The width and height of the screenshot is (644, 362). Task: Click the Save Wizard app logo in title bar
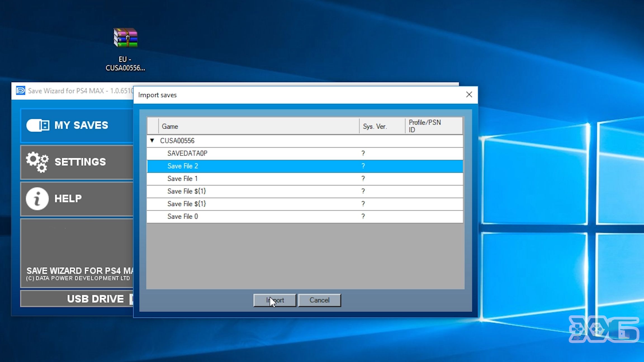point(20,90)
